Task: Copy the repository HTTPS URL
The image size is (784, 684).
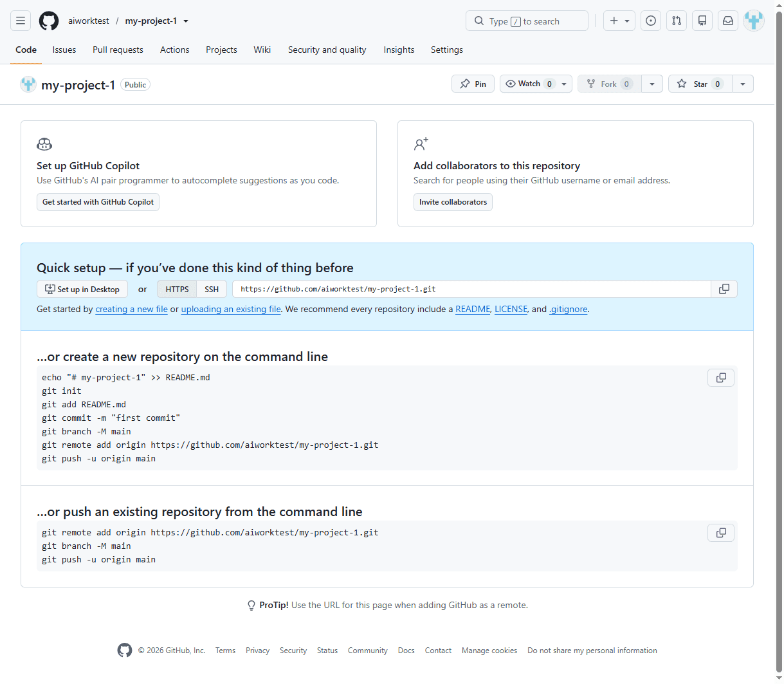Action: coord(724,289)
